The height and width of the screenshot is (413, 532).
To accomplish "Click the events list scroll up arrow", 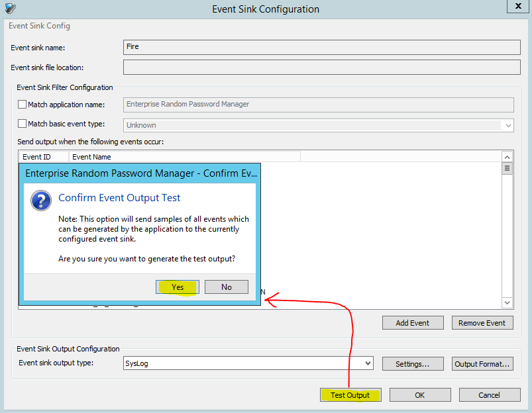I will (x=507, y=157).
